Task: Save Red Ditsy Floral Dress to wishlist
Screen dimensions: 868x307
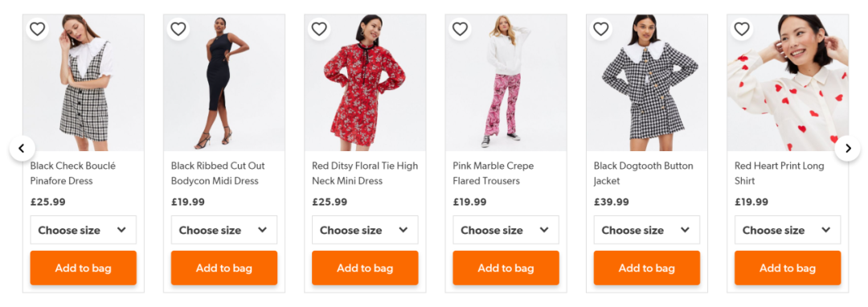Action: 319,29
